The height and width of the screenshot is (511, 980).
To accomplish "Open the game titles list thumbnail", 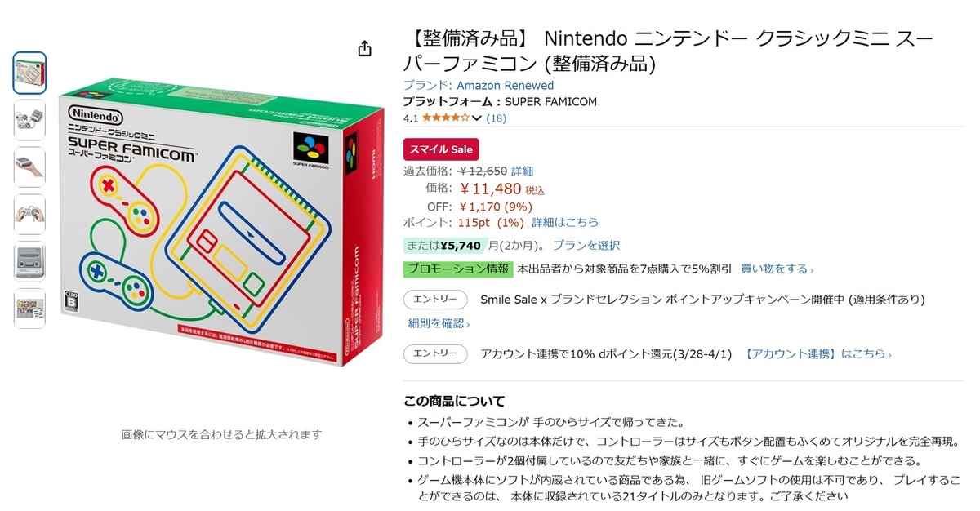I will click(x=30, y=309).
